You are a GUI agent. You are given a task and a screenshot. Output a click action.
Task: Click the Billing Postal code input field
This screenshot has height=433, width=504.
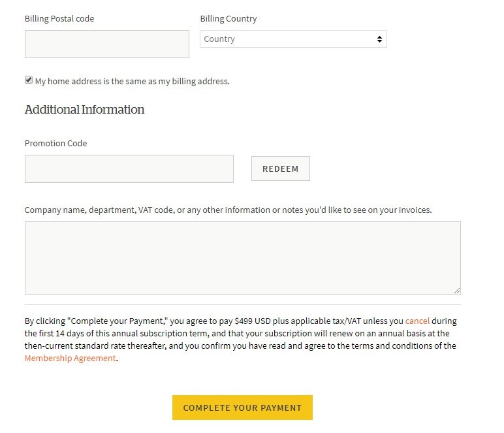pyautogui.click(x=106, y=44)
